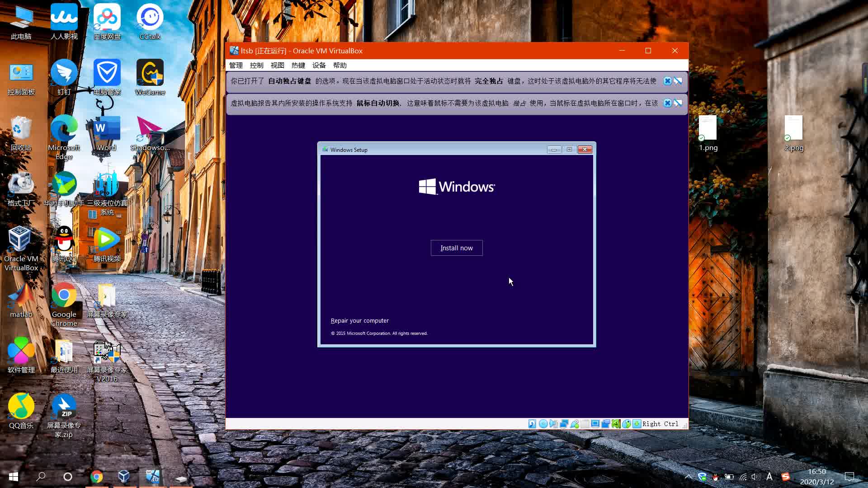Image resolution: width=868 pixels, height=488 pixels.
Task: Show hidden system tray icons
Action: click(x=688, y=476)
